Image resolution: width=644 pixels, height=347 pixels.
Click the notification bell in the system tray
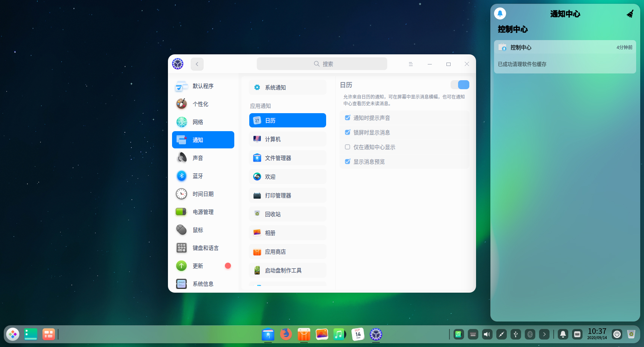click(563, 334)
